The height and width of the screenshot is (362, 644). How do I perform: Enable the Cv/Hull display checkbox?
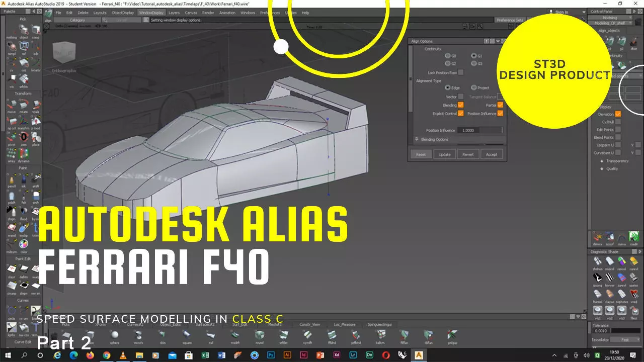pos(618,122)
